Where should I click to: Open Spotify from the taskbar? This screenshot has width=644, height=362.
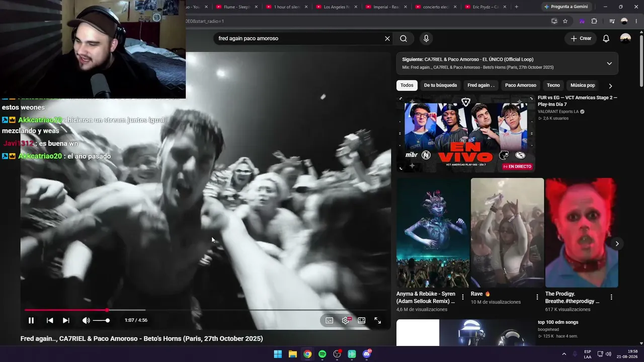323,354
